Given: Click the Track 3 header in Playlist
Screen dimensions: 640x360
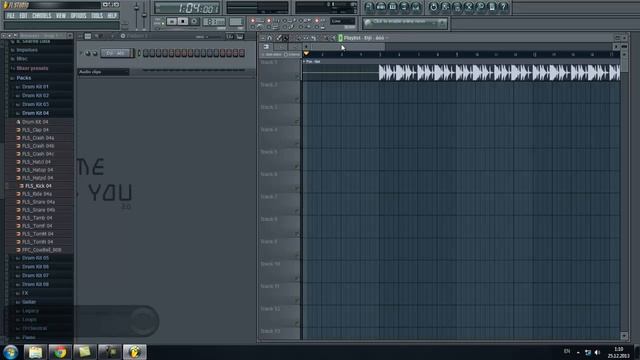Looking at the screenshot, I should point(280,115).
